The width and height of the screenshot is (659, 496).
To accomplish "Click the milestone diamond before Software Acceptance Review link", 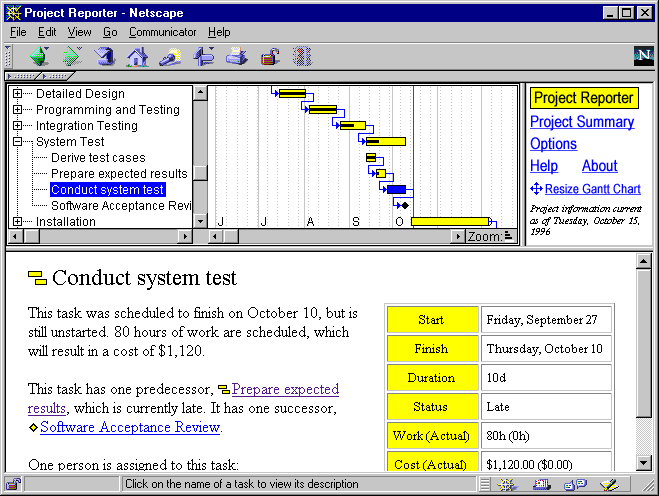I will point(33,428).
